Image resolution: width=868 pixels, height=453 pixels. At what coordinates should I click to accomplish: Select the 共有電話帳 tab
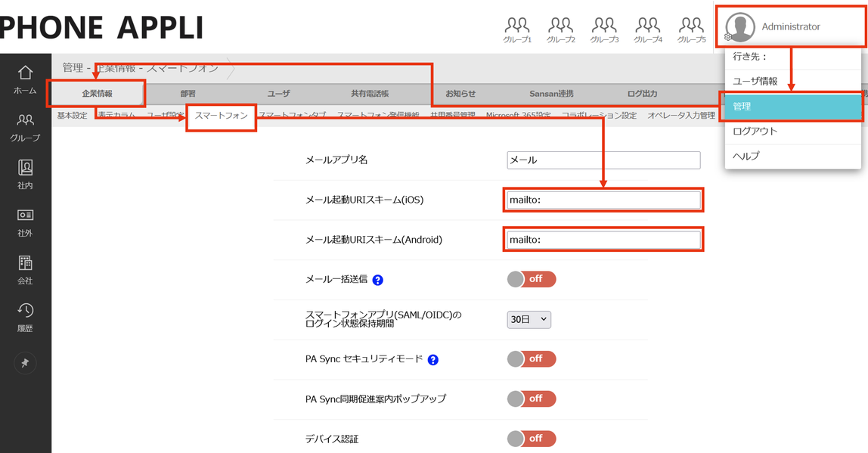coord(370,94)
